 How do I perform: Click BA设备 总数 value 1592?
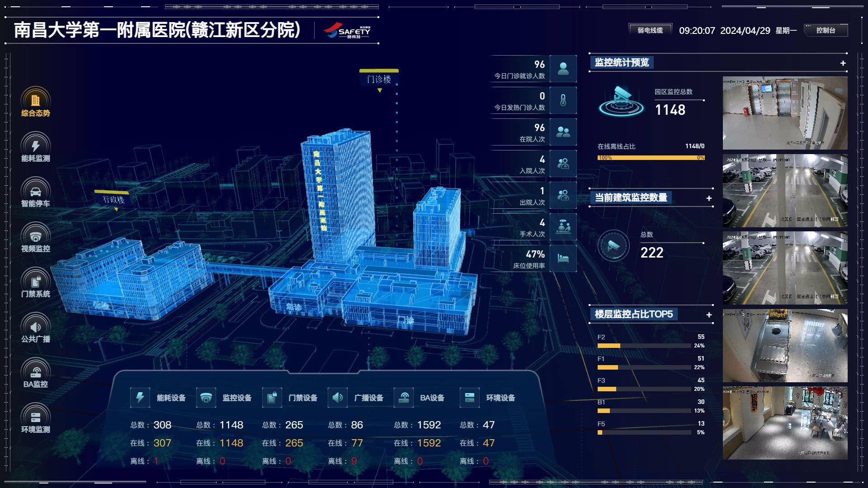tap(429, 425)
